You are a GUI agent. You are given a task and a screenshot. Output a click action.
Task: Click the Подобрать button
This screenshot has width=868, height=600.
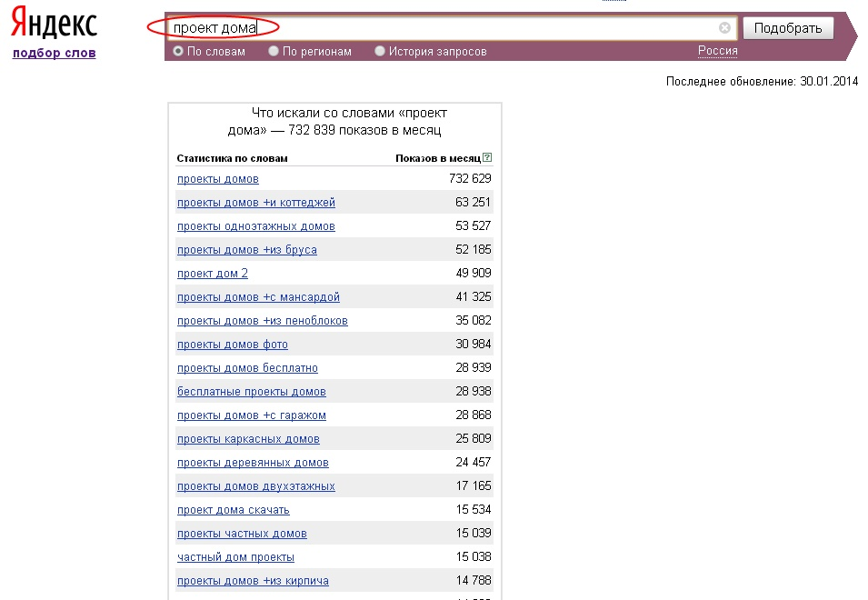788,28
